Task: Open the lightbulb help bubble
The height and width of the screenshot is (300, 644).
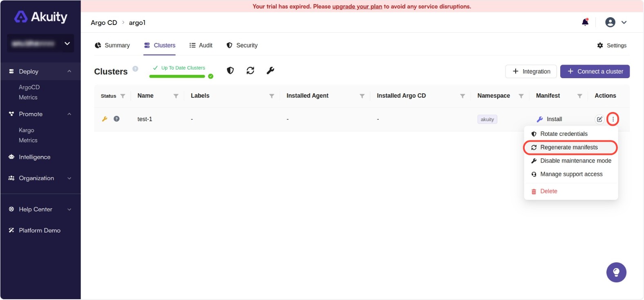Action: pyautogui.click(x=616, y=273)
